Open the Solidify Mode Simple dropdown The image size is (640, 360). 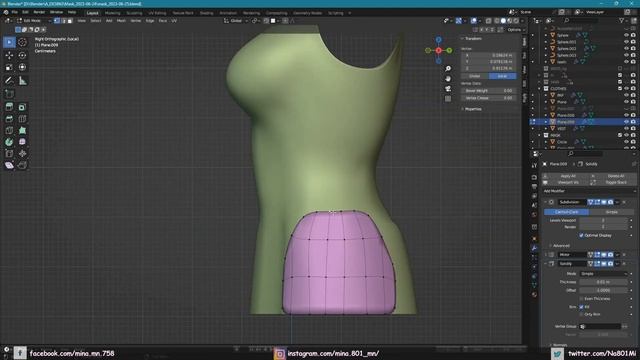(603, 273)
